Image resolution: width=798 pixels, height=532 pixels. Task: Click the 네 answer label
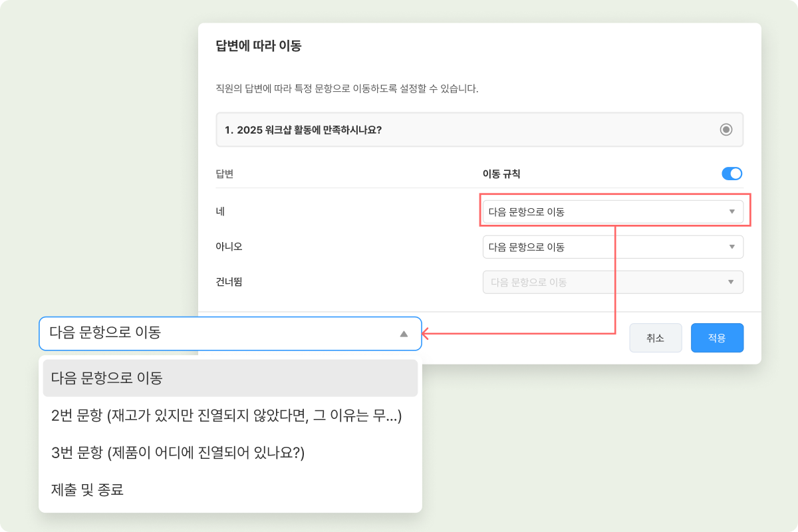pos(220,211)
